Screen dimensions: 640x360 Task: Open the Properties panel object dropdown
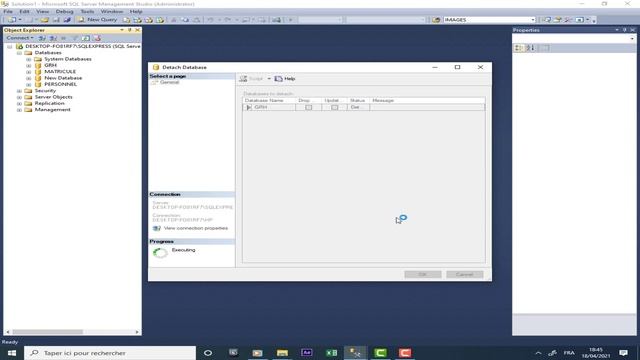(x=632, y=39)
